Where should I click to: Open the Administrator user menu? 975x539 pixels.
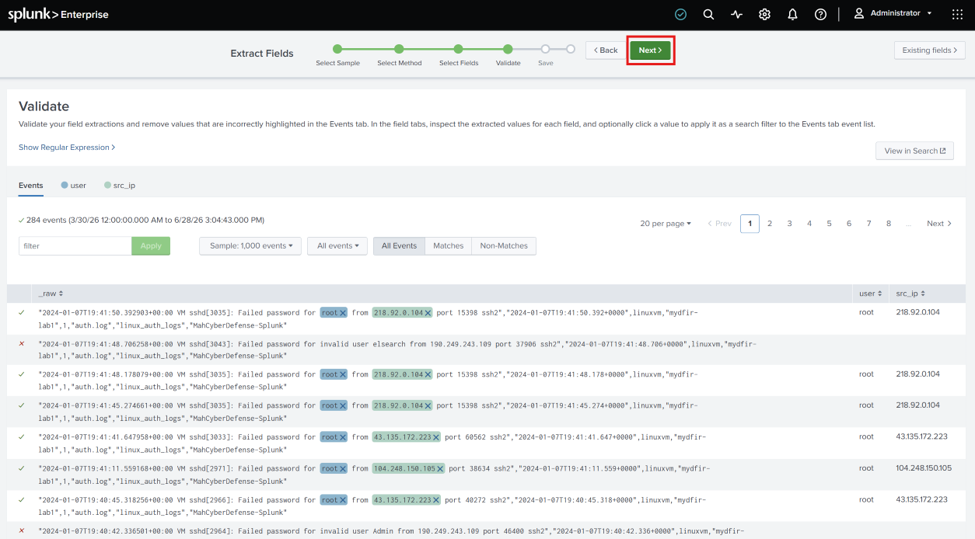point(894,13)
